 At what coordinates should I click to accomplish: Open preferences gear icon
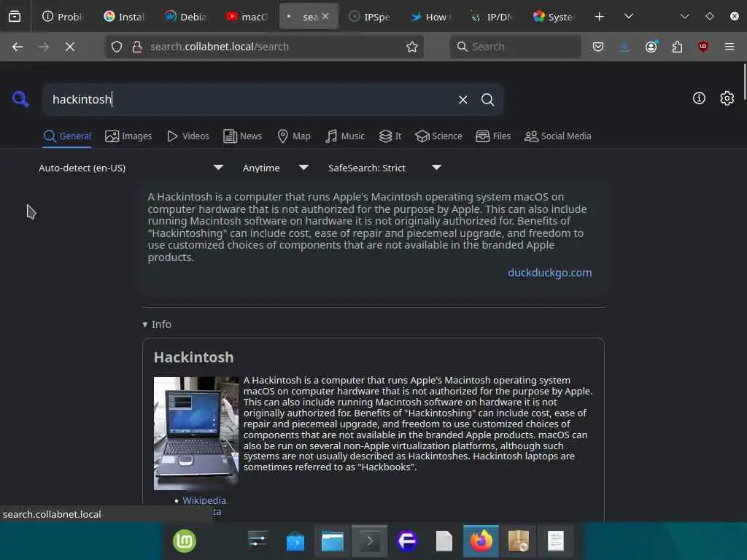tap(727, 98)
